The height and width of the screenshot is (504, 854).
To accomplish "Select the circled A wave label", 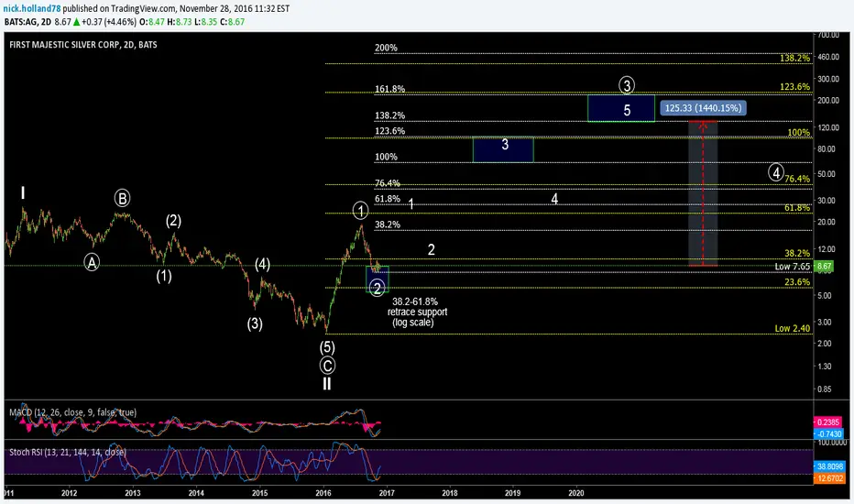I will [x=92, y=263].
